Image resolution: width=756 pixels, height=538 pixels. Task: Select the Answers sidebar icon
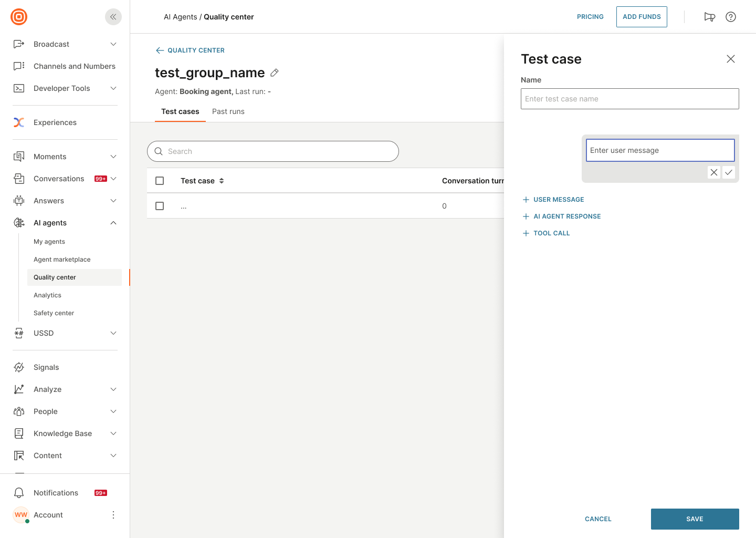click(x=19, y=201)
